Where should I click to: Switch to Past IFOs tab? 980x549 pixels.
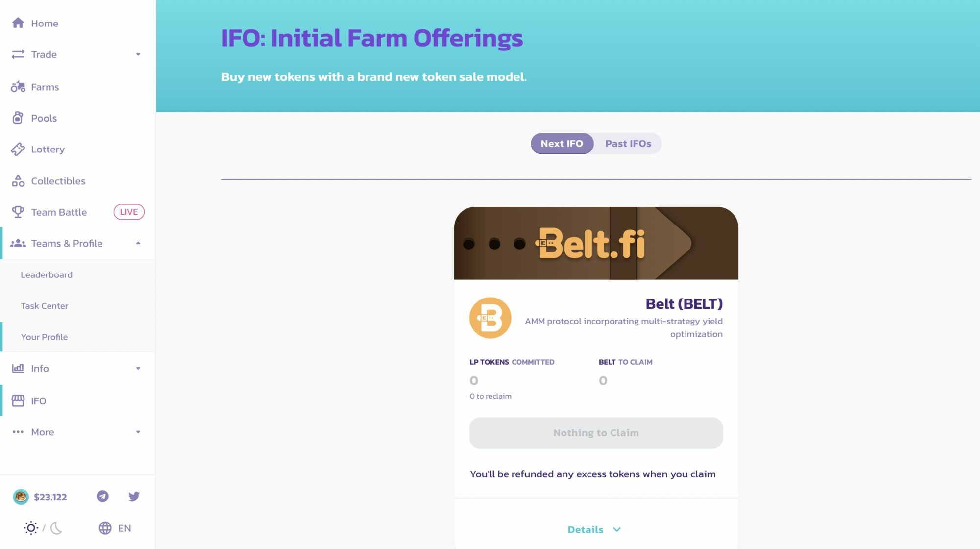(628, 144)
